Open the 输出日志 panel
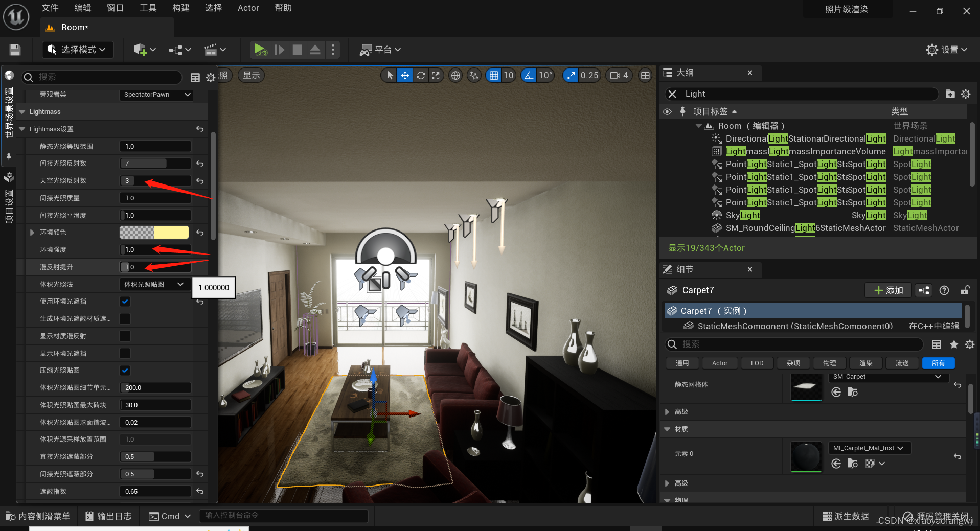This screenshot has height=531, width=980. [x=108, y=516]
